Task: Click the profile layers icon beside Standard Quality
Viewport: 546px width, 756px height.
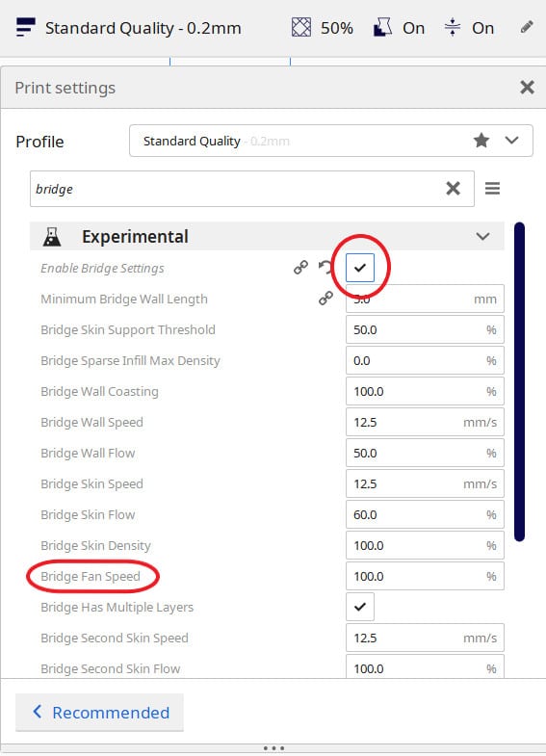Action: 26,28
